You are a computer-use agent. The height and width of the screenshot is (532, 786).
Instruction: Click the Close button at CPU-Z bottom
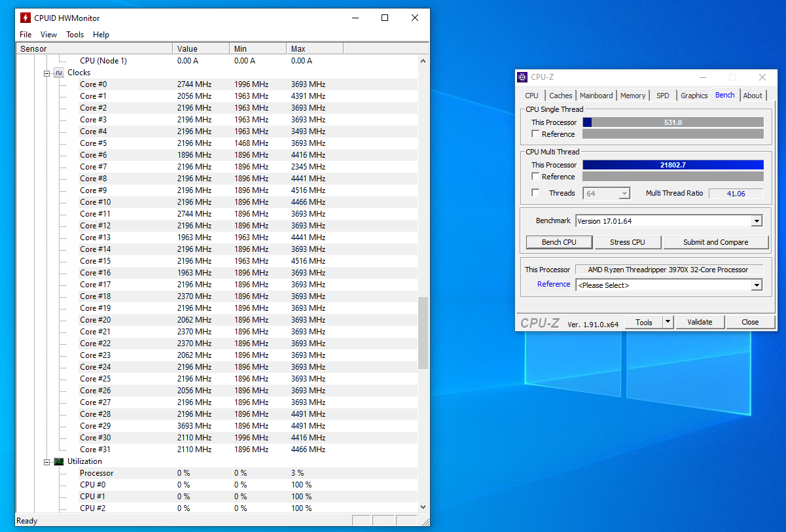(750, 322)
